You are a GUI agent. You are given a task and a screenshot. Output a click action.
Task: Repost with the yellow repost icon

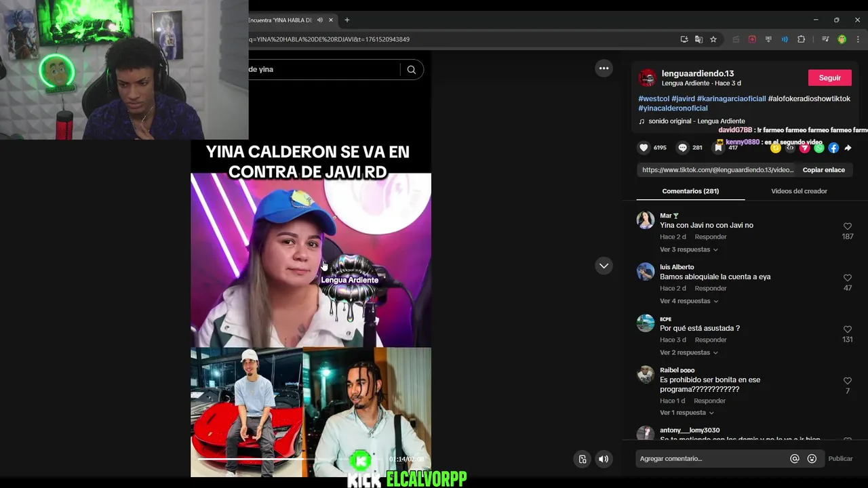[x=775, y=148]
